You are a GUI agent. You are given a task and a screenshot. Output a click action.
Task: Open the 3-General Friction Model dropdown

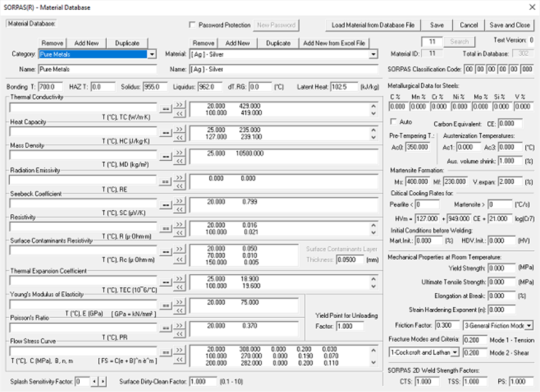(x=528, y=325)
